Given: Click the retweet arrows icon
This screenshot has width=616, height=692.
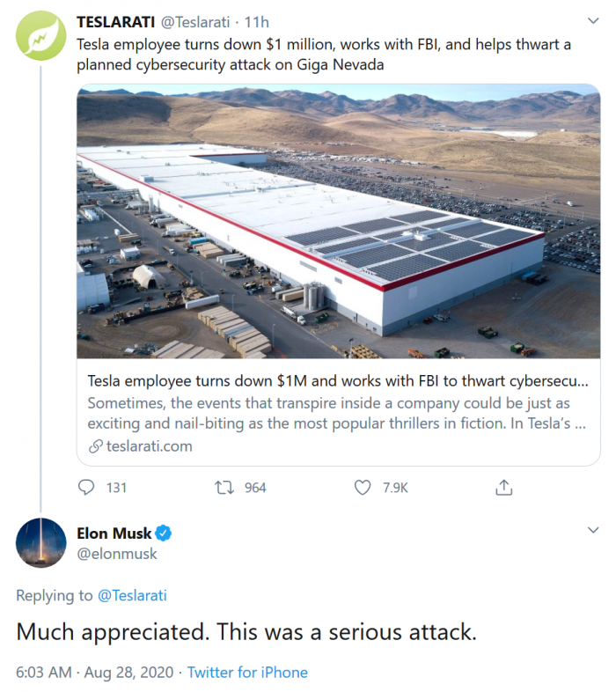Looking at the screenshot, I should pyautogui.click(x=225, y=487).
